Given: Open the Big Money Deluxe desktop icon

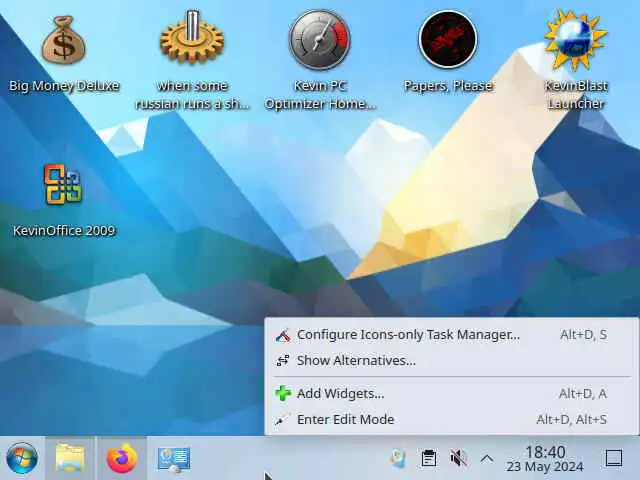Looking at the screenshot, I should click(64, 40).
